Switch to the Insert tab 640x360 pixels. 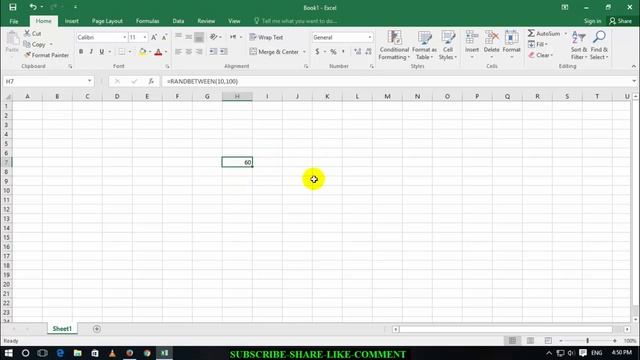[71, 21]
